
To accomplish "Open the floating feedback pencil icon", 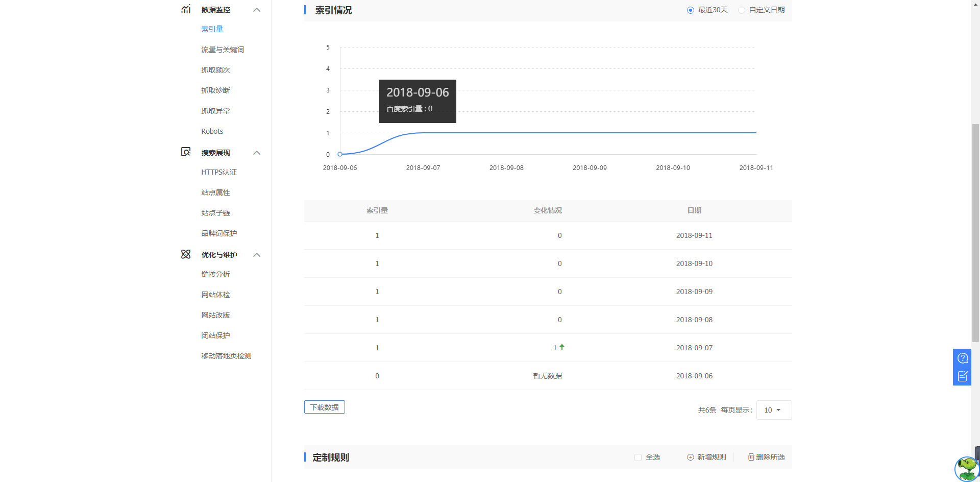I will click(963, 376).
